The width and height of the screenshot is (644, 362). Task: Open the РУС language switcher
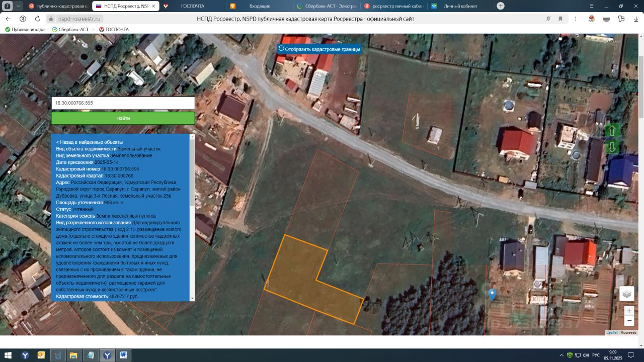596,355
